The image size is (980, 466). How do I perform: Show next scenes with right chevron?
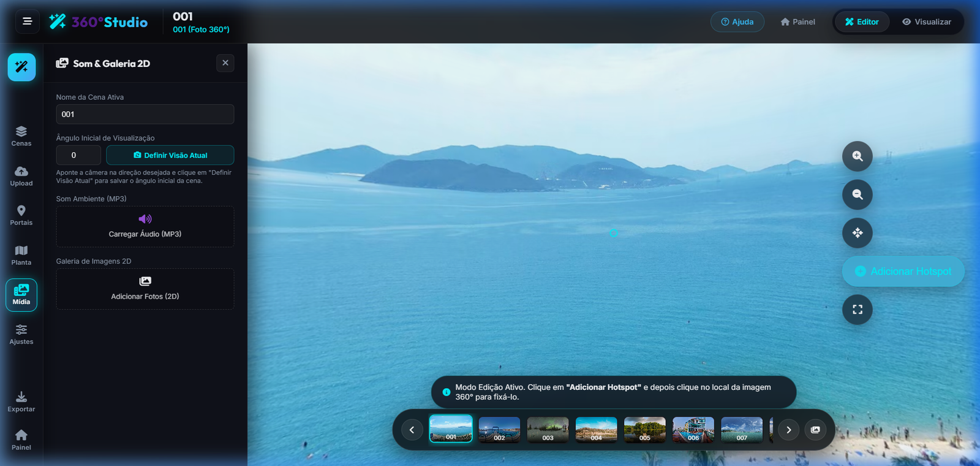coord(789,430)
